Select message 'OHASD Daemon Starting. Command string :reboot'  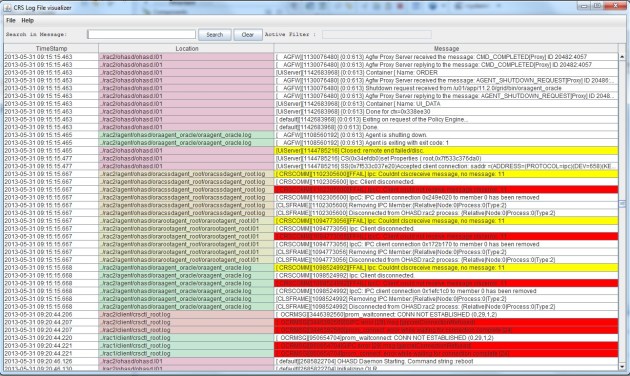[446, 361]
